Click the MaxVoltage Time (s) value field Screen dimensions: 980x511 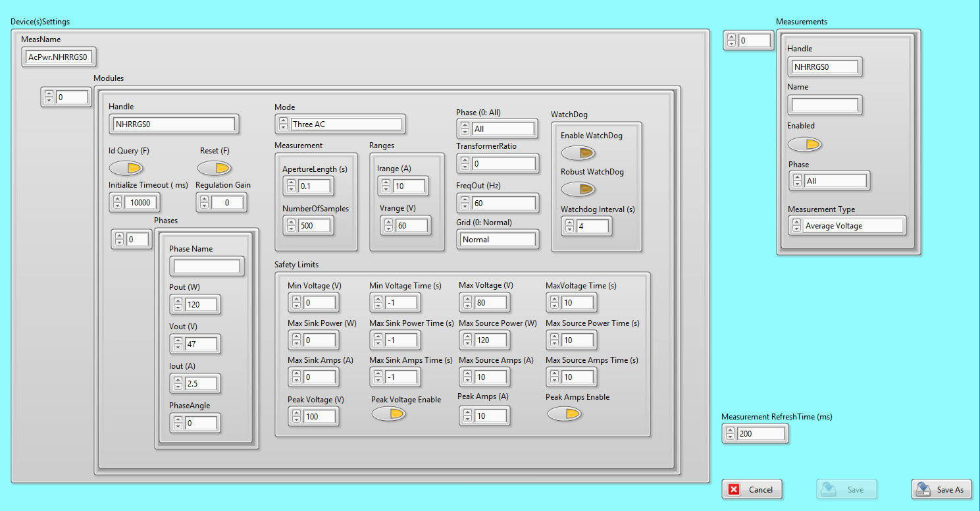[x=578, y=303]
